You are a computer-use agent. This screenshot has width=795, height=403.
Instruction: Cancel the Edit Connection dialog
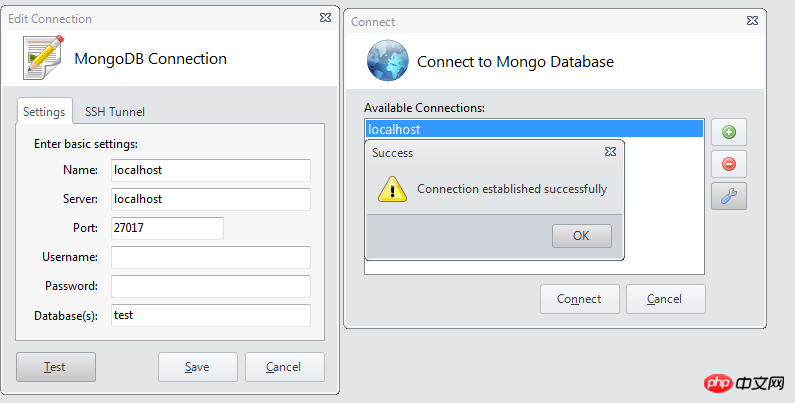[284, 367]
